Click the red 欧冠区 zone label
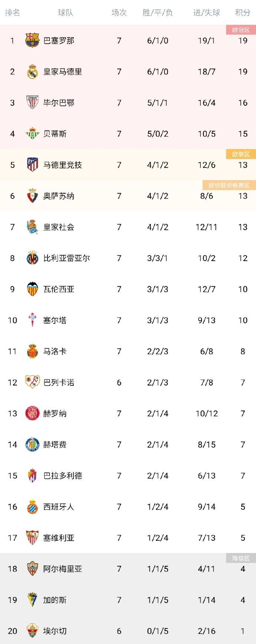The image size is (256, 644). [x=241, y=30]
